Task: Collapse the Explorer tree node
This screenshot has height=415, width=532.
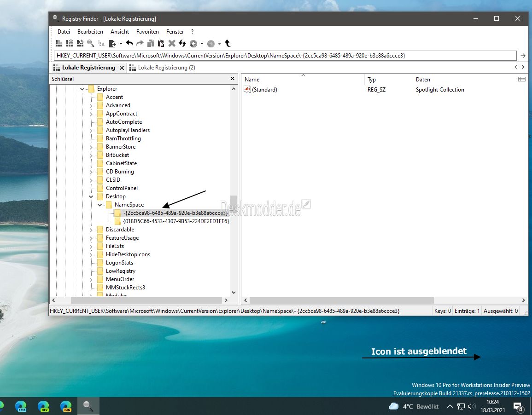Action: 82,89
